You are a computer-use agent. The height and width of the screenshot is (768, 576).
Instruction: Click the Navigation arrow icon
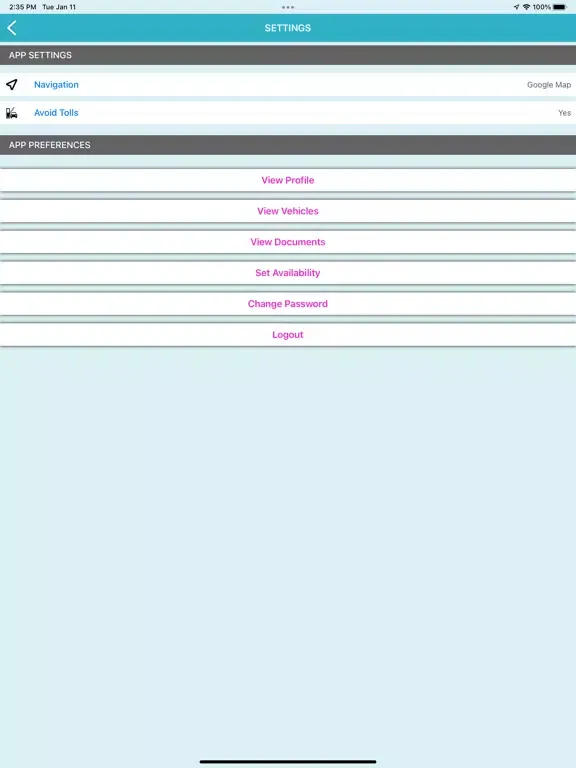pos(12,85)
